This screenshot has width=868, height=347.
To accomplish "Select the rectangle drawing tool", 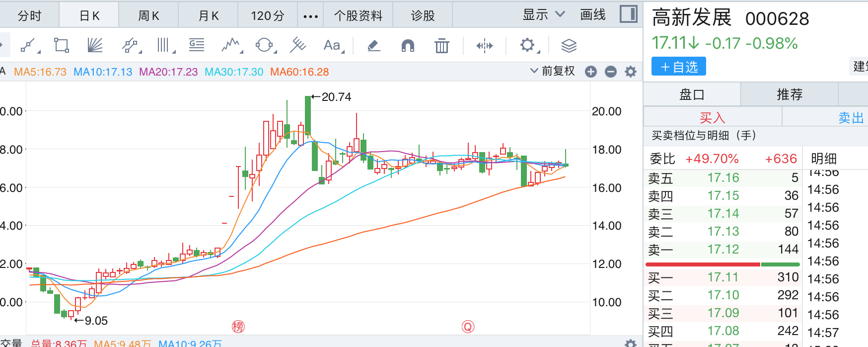I will pos(62,46).
